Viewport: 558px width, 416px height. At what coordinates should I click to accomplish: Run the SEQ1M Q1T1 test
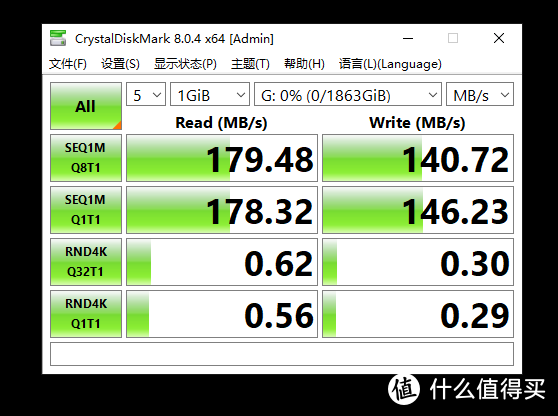click(x=86, y=210)
